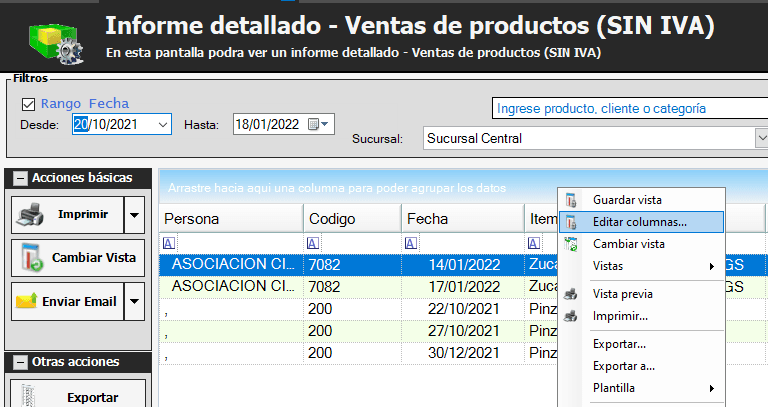
Task: Collapse the Acciones básicas panel
Action: (20, 178)
